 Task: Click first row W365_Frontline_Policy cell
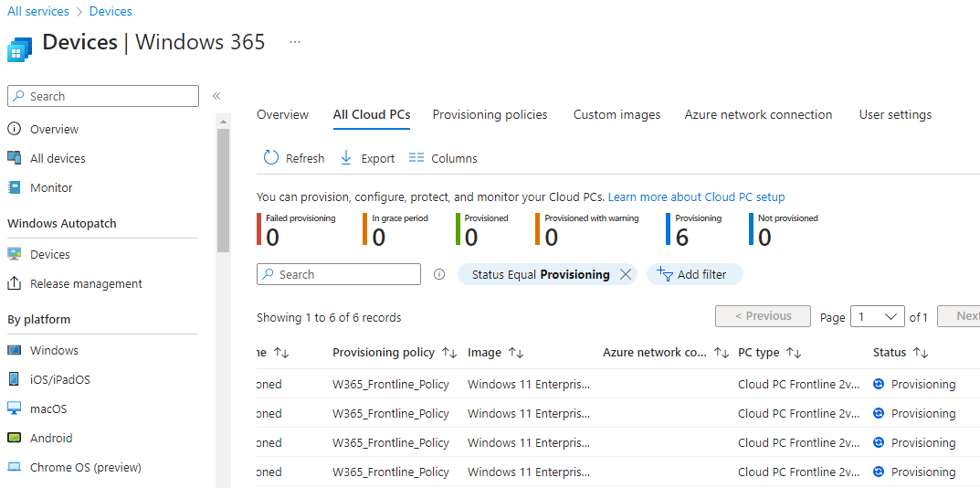pos(391,384)
